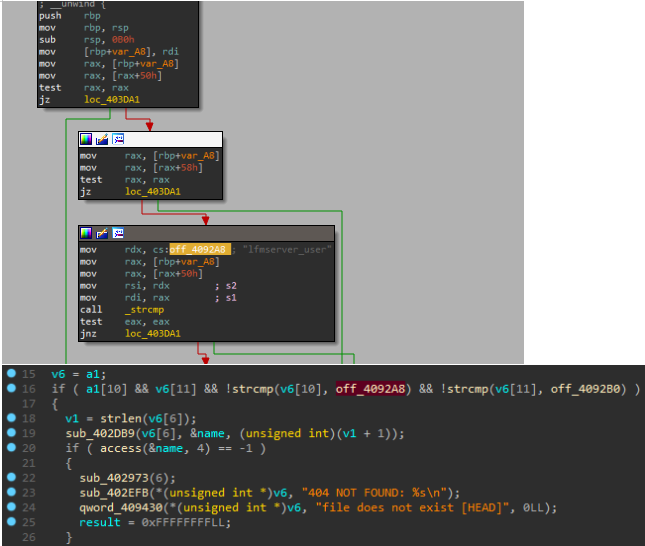Toggle breakpoint dot on line 15
The width and height of the screenshot is (645, 546).
[x=11, y=373]
